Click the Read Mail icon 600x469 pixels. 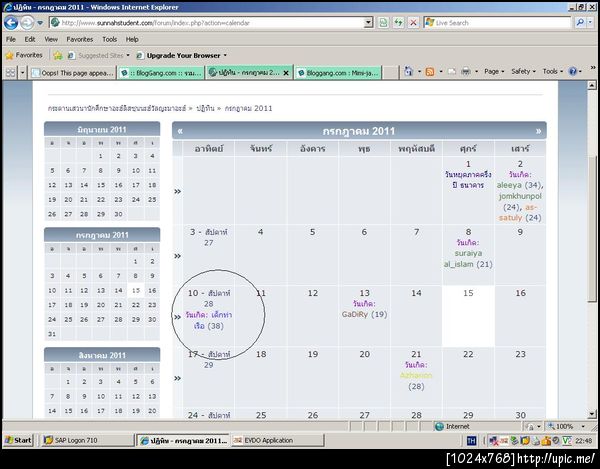point(452,72)
